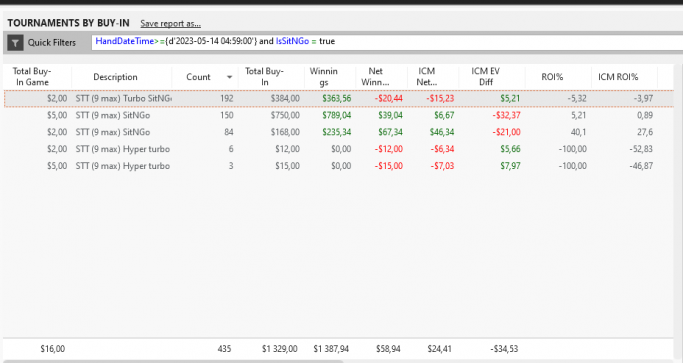The width and height of the screenshot is (683, 363).
Task: Click the totals row count '435'
Action: 224,349
